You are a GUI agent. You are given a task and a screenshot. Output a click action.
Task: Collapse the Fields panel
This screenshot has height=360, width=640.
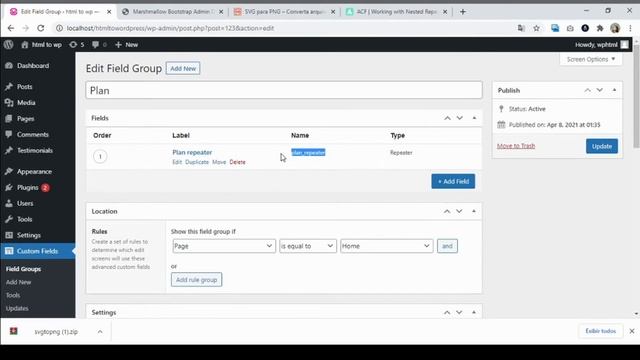pyautogui.click(x=474, y=118)
